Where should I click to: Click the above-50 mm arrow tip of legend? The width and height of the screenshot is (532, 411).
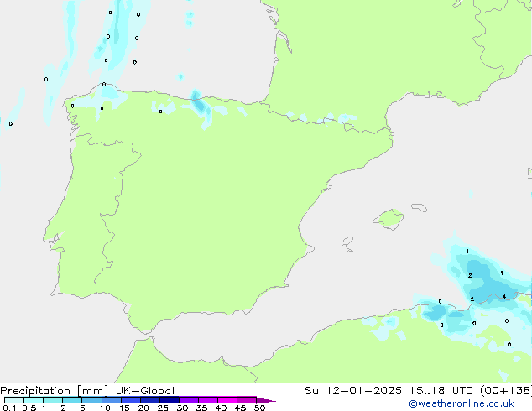[266, 400]
